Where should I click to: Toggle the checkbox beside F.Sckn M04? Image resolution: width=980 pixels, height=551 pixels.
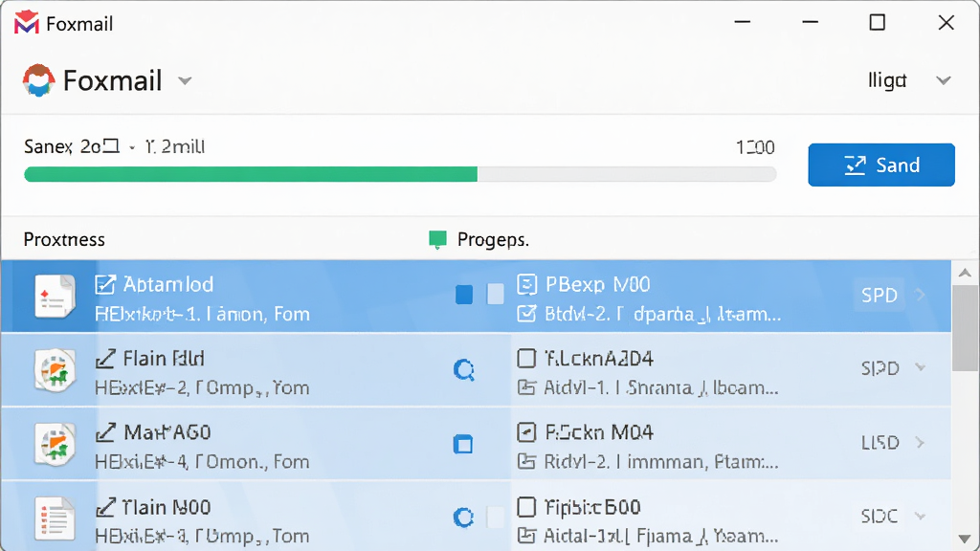coord(527,432)
